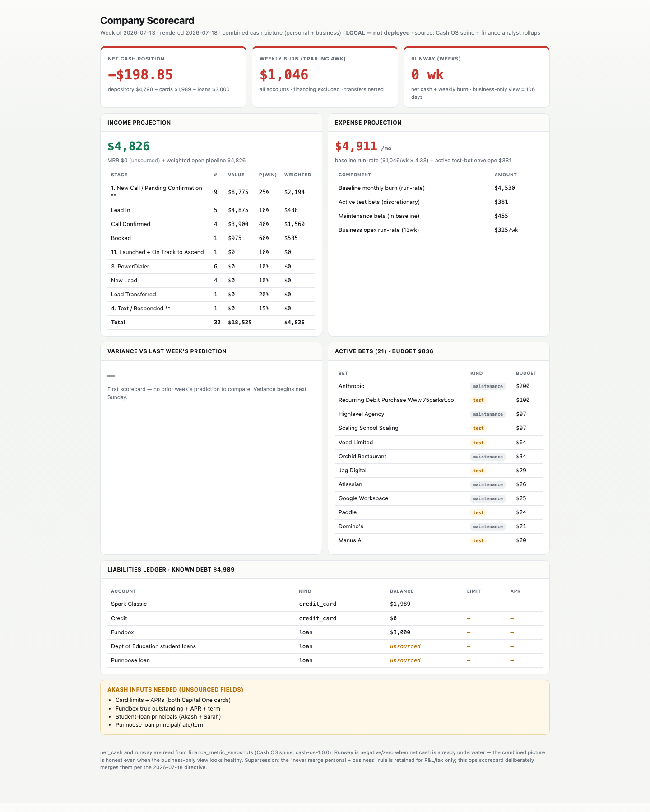Click the Google Workspace bet

point(363,498)
